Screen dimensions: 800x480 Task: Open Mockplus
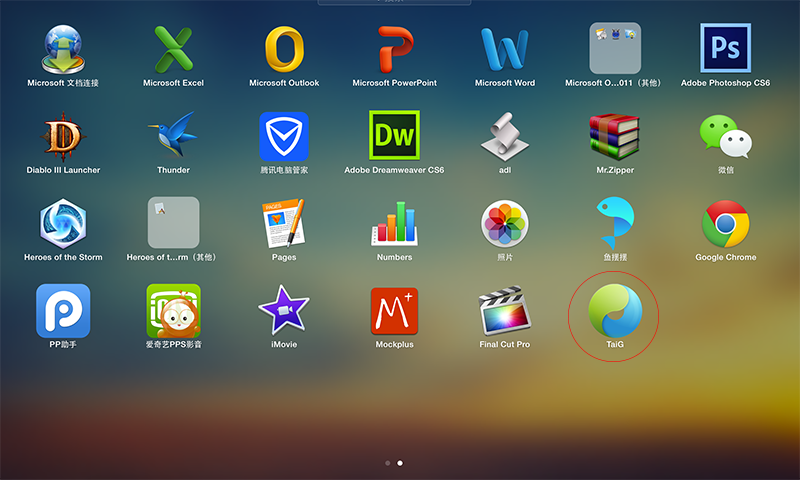click(x=394, y=311)
